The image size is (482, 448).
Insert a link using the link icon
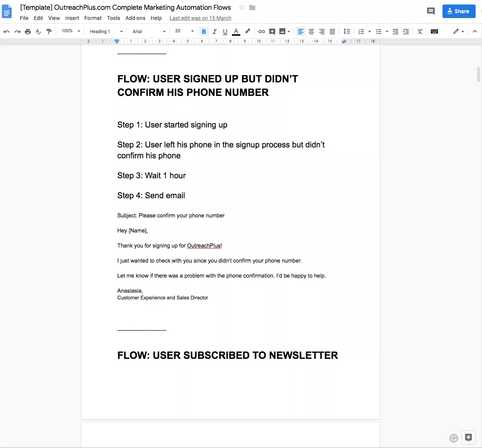tap(262, 32)
